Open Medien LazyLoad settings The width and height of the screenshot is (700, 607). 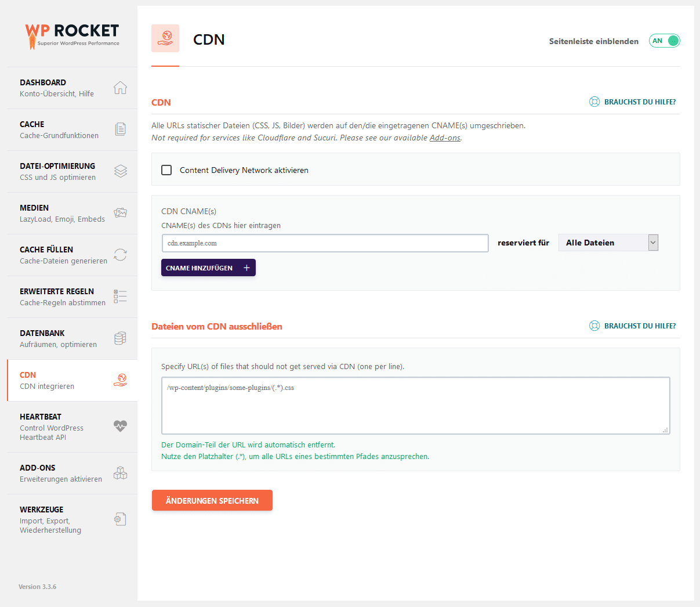pyautogui.click(x=72, y=213)
